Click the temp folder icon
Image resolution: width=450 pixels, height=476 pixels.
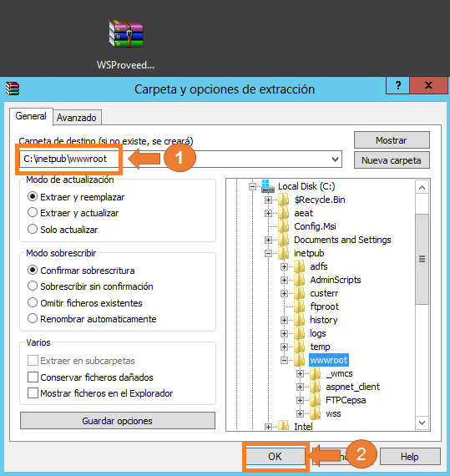(299, 347)
